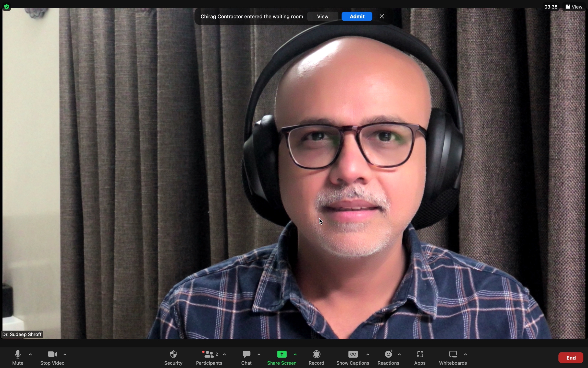This screenshot has height=368, width=588.
Task: Expand audio options arrow beside Mute
Action: 30,354
